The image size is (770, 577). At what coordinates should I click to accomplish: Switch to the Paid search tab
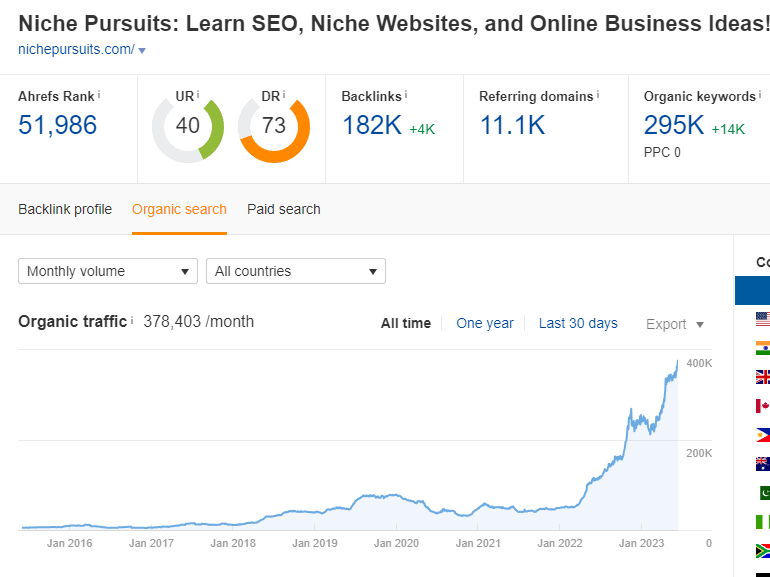284,209
